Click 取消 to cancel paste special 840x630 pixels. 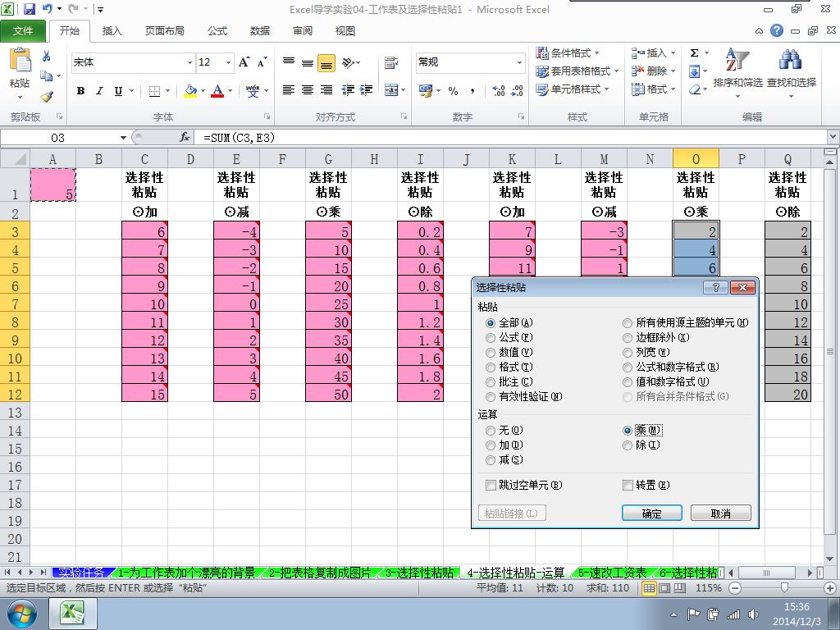click(x=720, y=514)
